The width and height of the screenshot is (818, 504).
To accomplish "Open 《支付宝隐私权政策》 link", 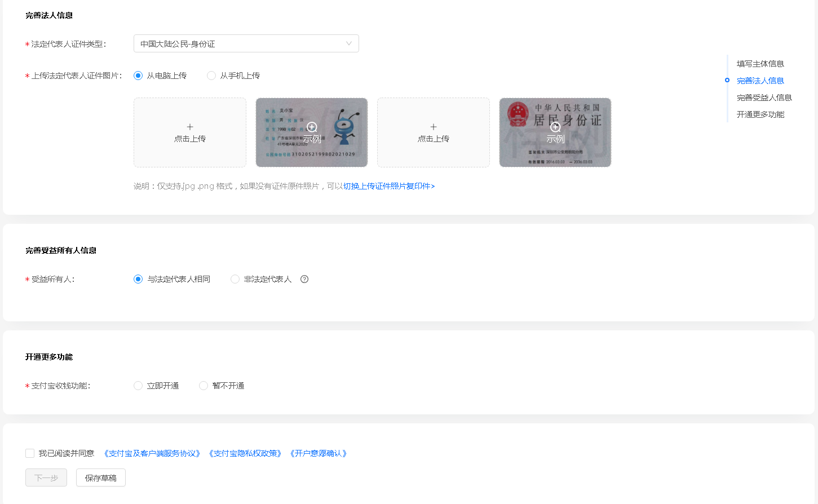I will click(x=245, y=453).
